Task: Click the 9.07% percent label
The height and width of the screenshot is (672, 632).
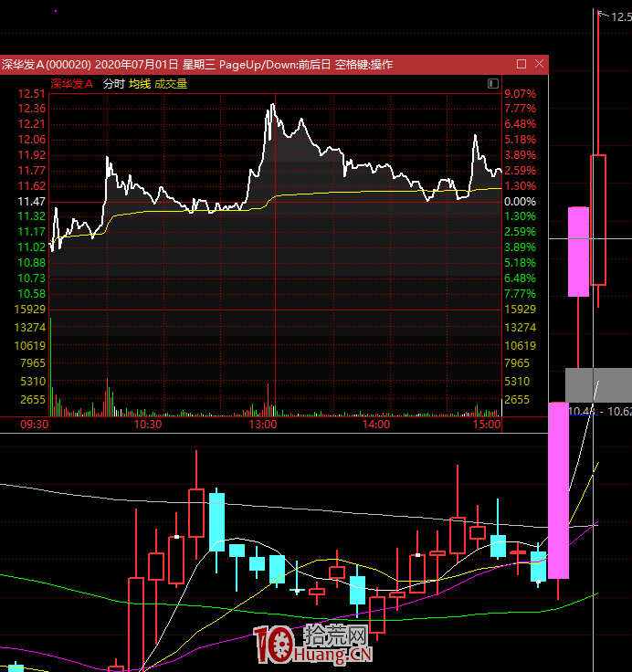Action: pos(520,94)
